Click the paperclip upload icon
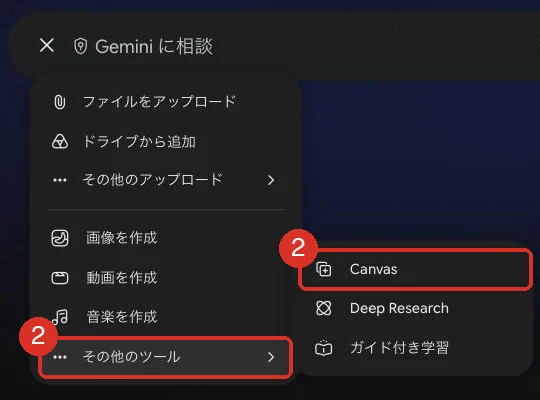The image size is (540, 400). tap(60, 102)
